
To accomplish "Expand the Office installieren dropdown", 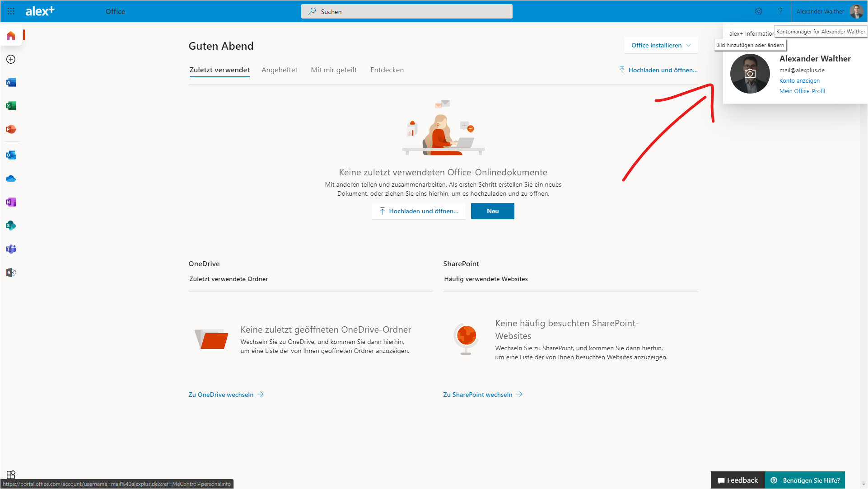I will coord(661,45).
